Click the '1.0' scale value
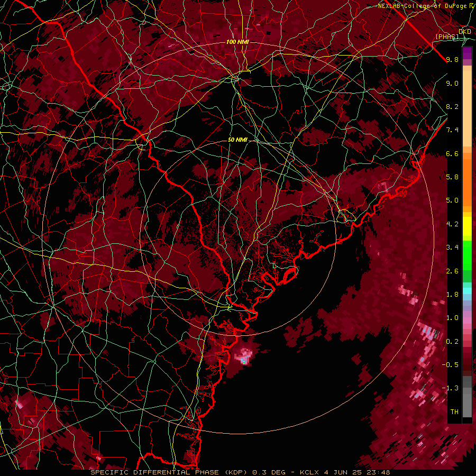 coord(452,318)
